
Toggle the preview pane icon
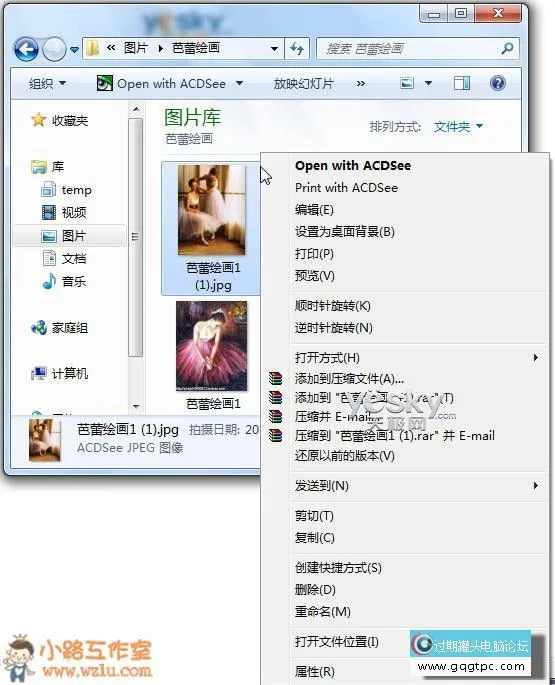[462, 83]
